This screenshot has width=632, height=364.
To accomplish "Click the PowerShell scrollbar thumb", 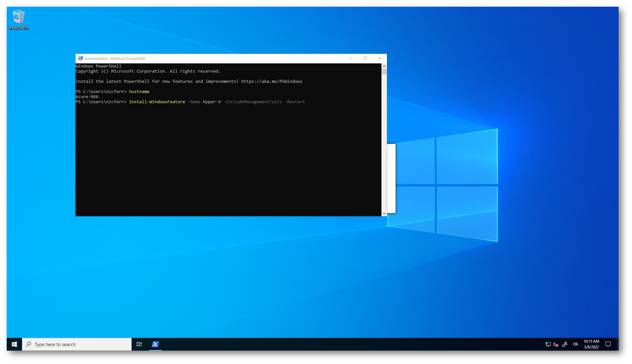I will pos(384,72).
